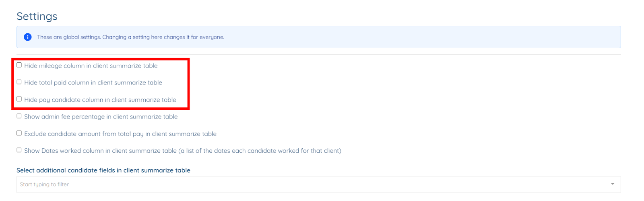This screenshot has width=644, height=201.
Task: Enable Hide mileage column checkbox
Action: click(x=19, y=65)
